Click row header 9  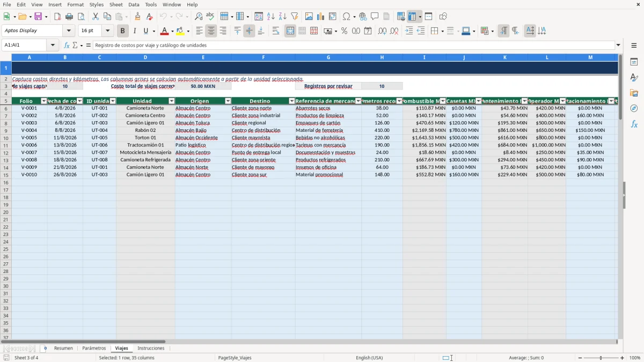[6, 130]
